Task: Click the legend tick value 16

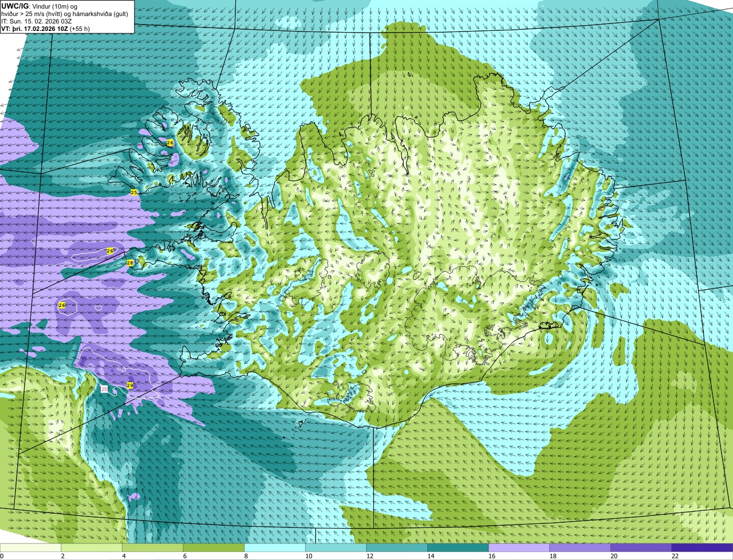Action: (492, 556)
